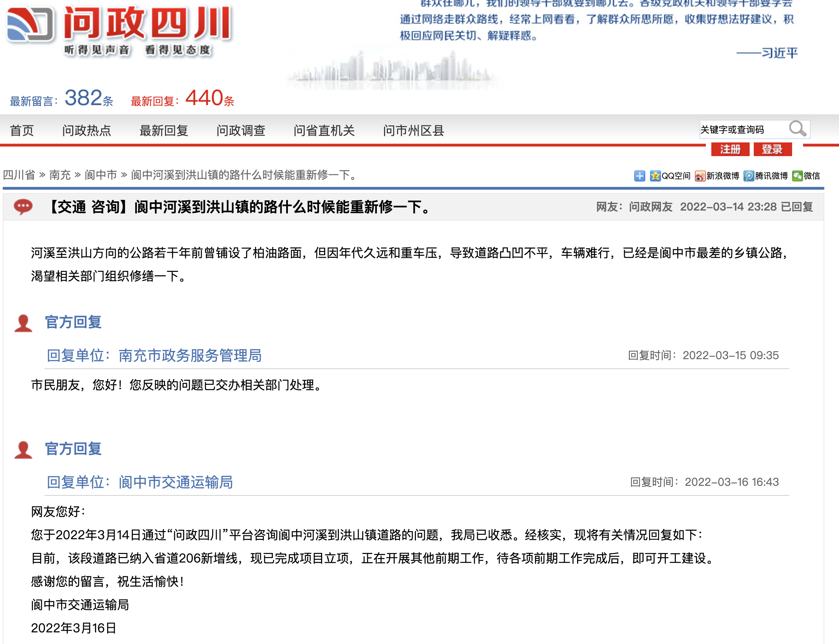Open the 问省直机关 menu item
Screen dimensions: 839x644
(324, 131)
